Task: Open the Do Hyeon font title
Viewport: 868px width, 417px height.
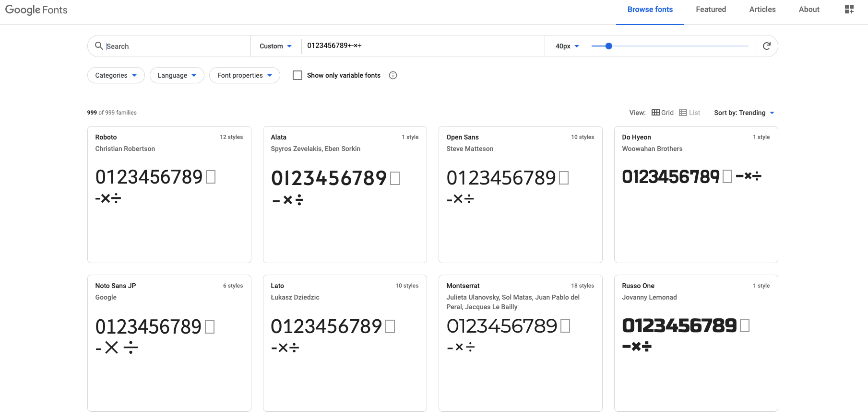Action: tap(637, 137)
